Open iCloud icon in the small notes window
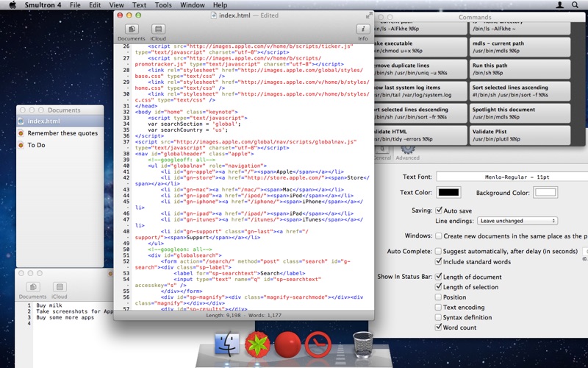 60,287
